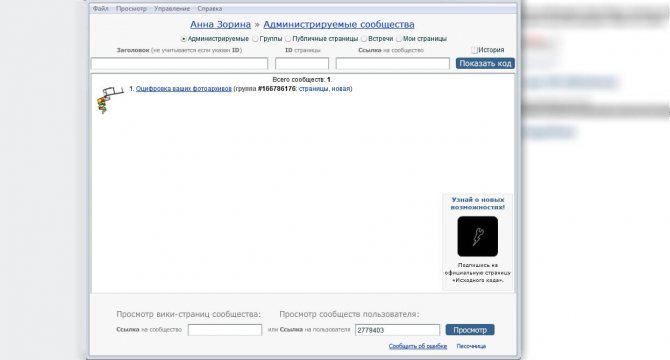Focus the Заголовок input field
The height and width of the screenshot is (360, 670).
[x=179, y=64]
